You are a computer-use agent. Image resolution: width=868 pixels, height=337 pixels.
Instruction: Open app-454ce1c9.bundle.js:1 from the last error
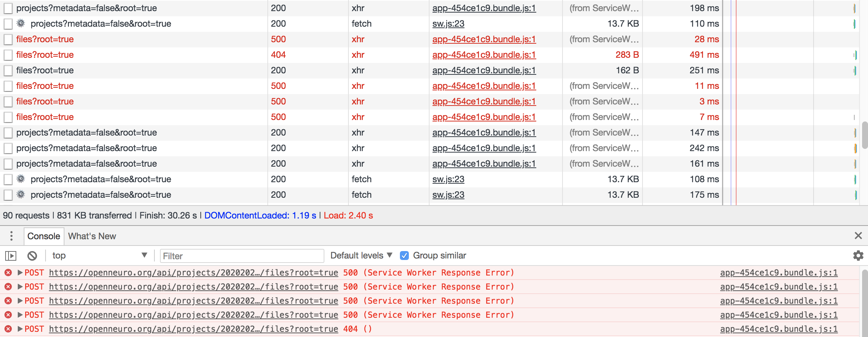click(779, 328)
